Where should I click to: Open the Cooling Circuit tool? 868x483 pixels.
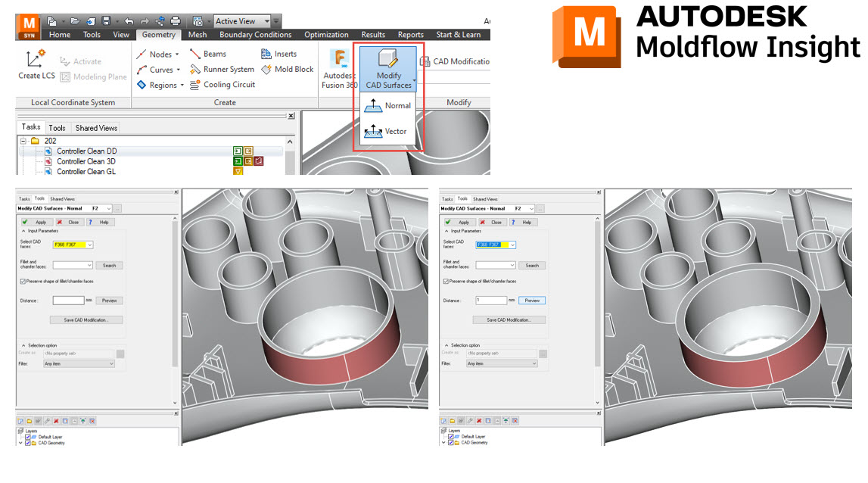(222, 85)
